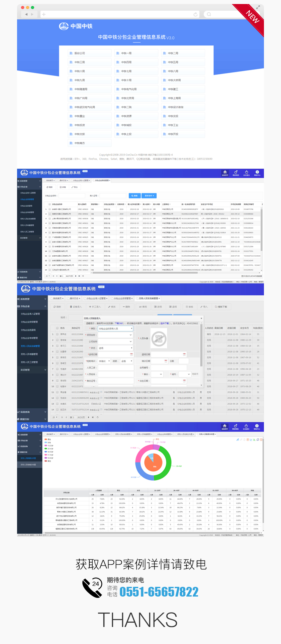Open the 项目名称 dropdown in the 智能录入 dialog
The width and height of the screenshot is (281, 644).
click(x=115, y=335)
